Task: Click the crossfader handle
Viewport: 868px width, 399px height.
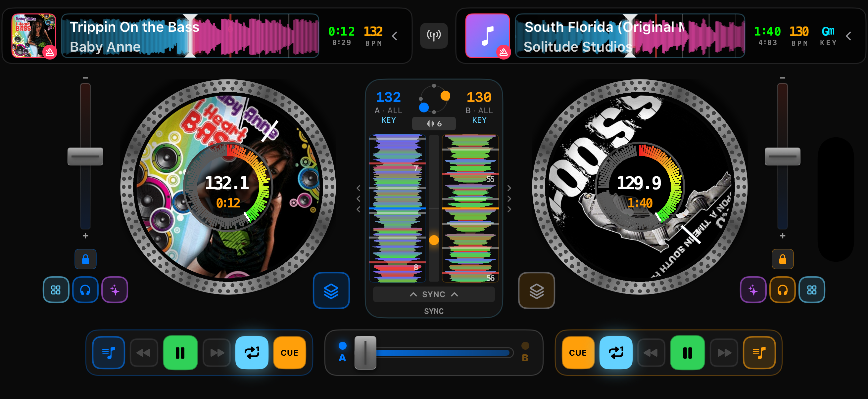Action: [365, 352]
